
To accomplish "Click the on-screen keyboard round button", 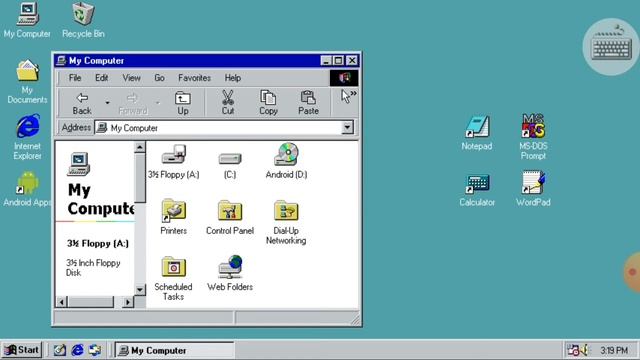I will tap(611, 47).
